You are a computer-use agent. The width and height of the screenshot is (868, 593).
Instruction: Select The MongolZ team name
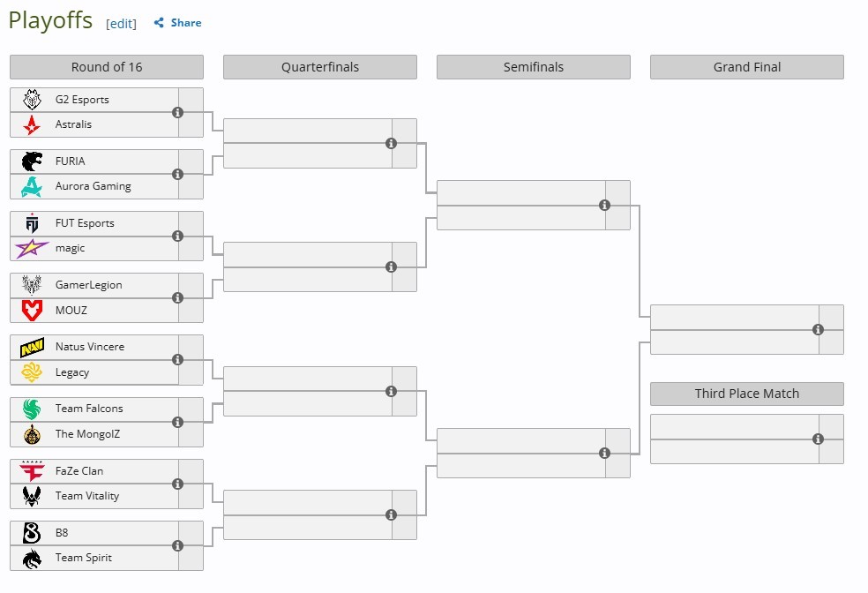pos(87,434)
